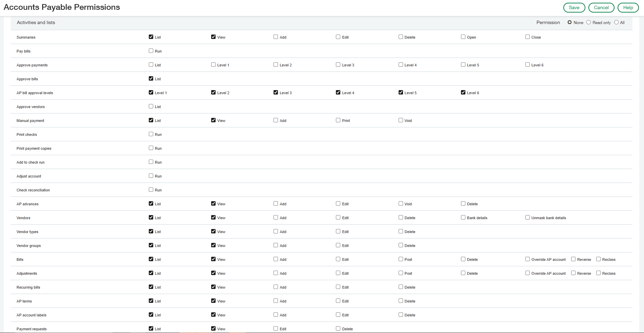The image size is (644, 333).
Task: Select the All permission radio button
Action: 616,22
